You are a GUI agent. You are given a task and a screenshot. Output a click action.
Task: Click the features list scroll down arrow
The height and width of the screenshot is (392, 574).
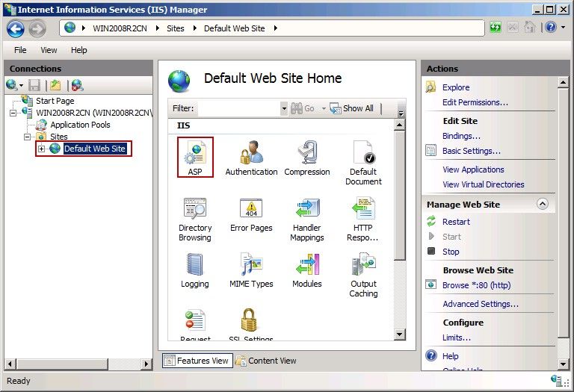tap(400, 335)
